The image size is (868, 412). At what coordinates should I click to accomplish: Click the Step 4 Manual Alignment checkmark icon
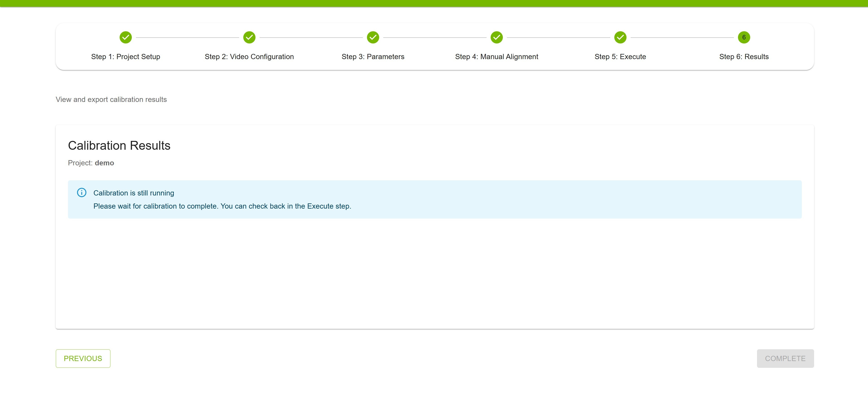(496, 37)
